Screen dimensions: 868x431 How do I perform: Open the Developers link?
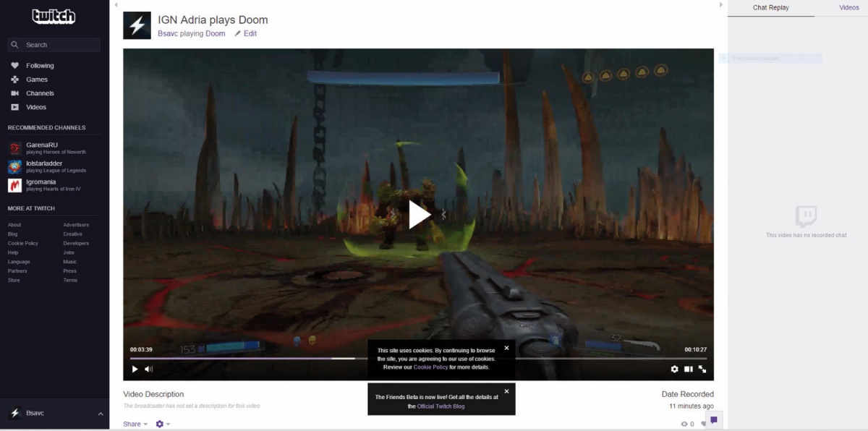tap(76, 244)
